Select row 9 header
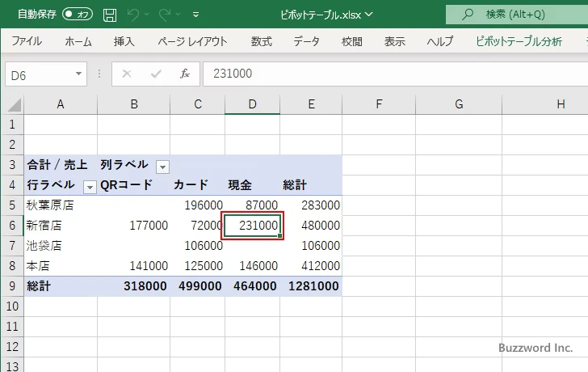 tap(12, 286)
